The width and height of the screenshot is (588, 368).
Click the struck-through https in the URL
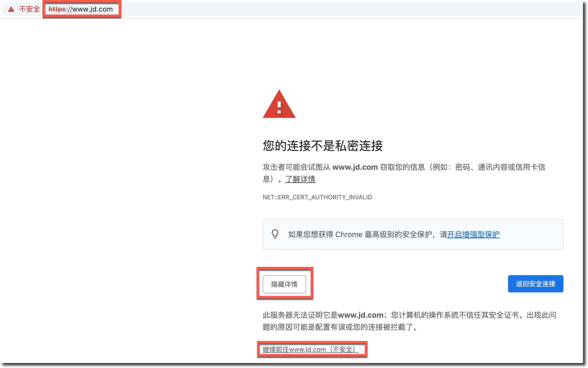click(x=57, y=9)
